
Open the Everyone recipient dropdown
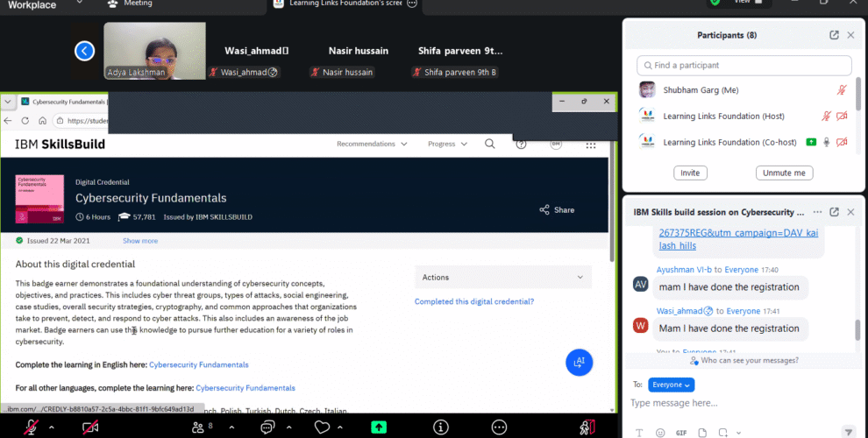(671, 384)
